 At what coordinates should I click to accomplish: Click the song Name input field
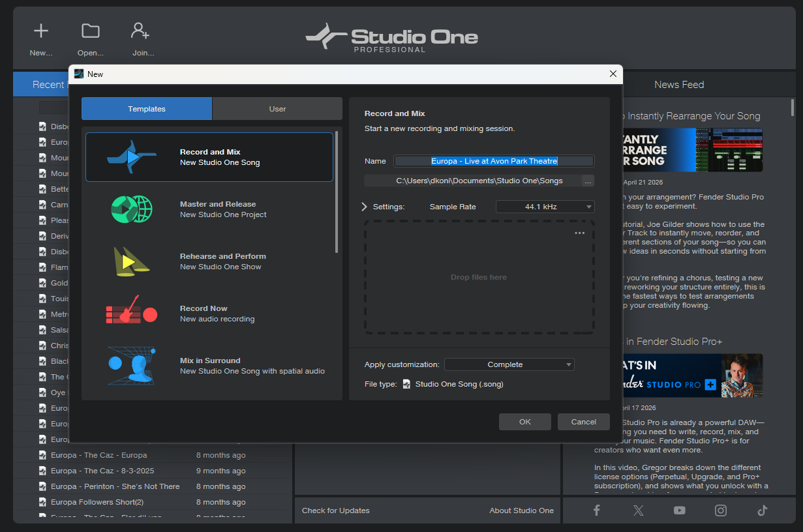(x=494, y=161)
